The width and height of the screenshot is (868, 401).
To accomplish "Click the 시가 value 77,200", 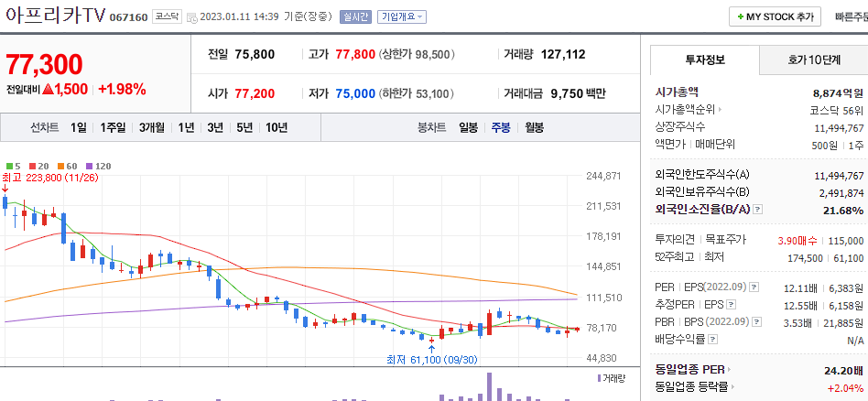I will pyautogui.click(x=255, y=93).
